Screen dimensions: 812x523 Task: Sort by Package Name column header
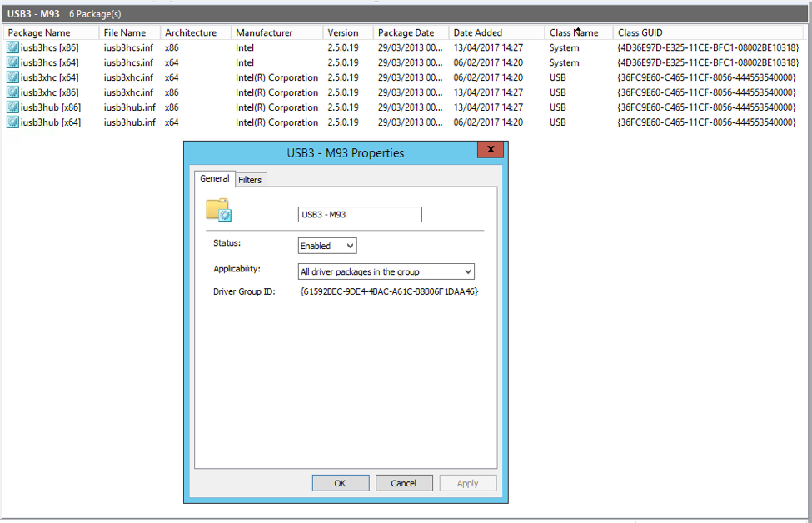[x=51, y=32]
